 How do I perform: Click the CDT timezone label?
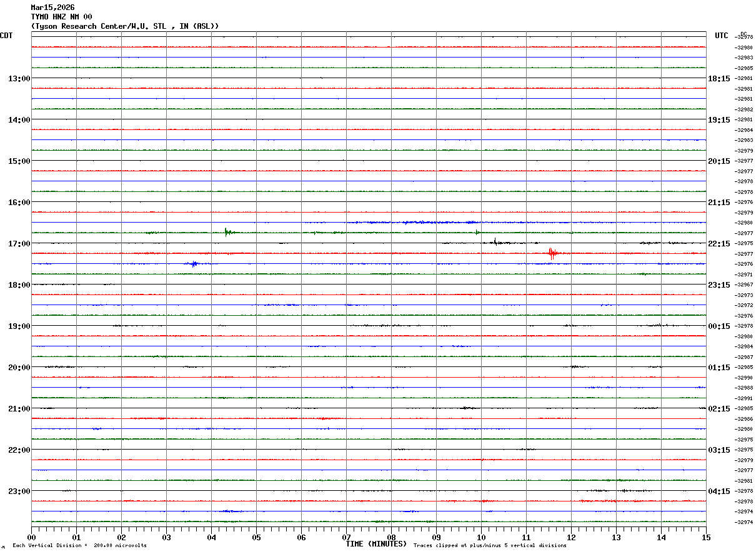6,36
